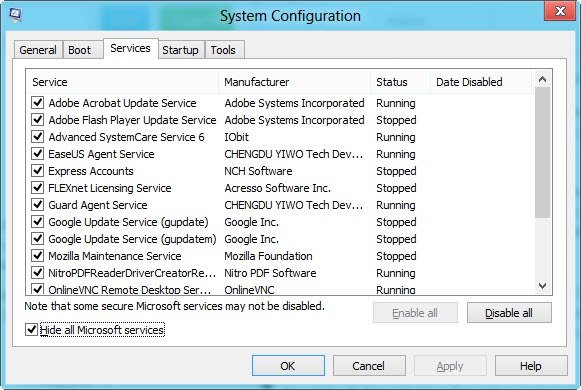
Task: Uncheck FLEXnet Licensing Service
Action: tap(37, 188)
